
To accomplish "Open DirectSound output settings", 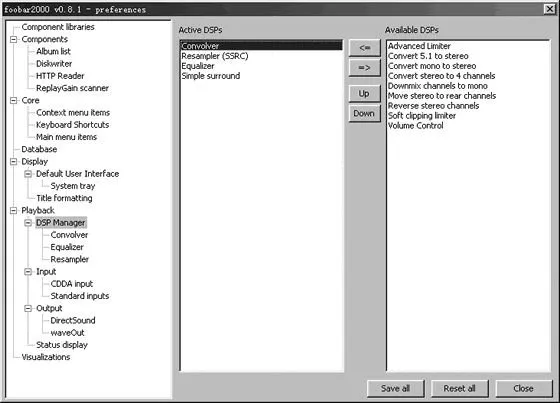I will pos(73,320).
